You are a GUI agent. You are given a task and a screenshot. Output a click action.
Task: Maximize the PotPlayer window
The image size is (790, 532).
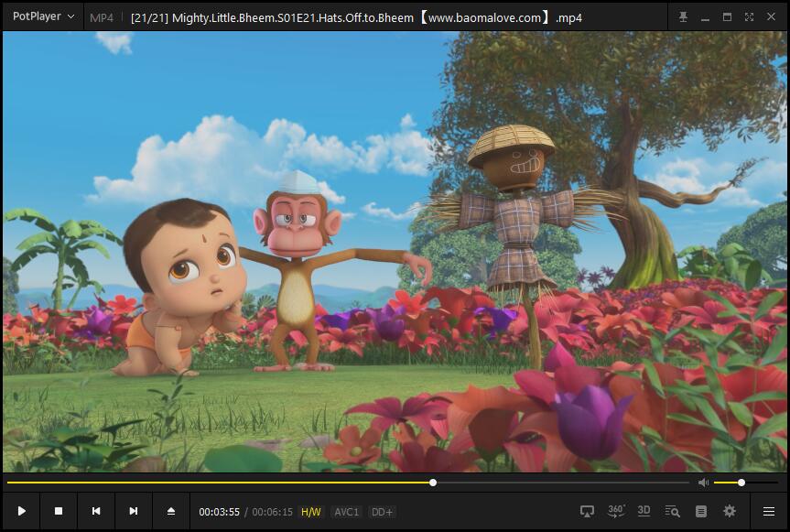point(727,17)
